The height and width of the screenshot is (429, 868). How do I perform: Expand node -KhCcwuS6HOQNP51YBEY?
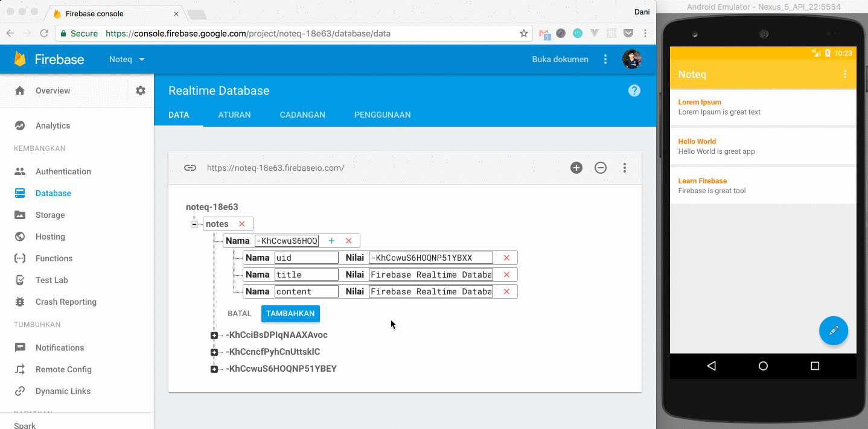pos(214,369)
